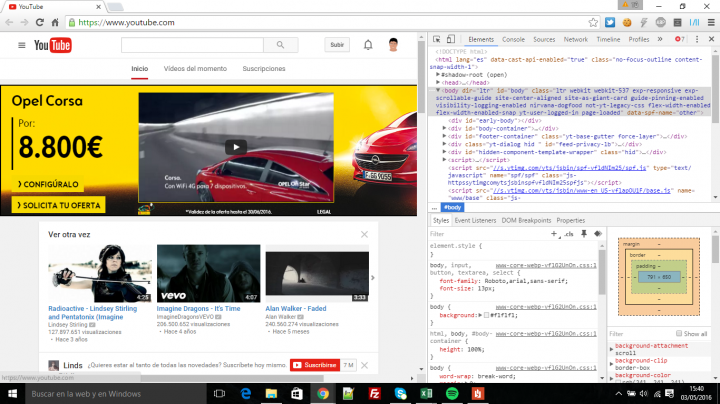
Task: Open Task View in taskbar
Action: pos(219,394)
